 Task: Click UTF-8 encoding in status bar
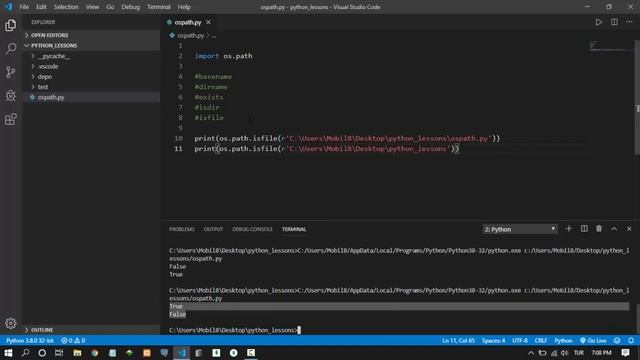click(520, 340)
